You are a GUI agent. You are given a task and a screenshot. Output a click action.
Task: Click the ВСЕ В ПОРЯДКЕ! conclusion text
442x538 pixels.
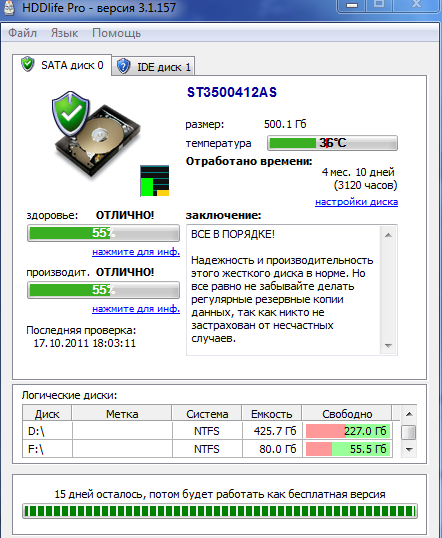(x=233, y=234)
